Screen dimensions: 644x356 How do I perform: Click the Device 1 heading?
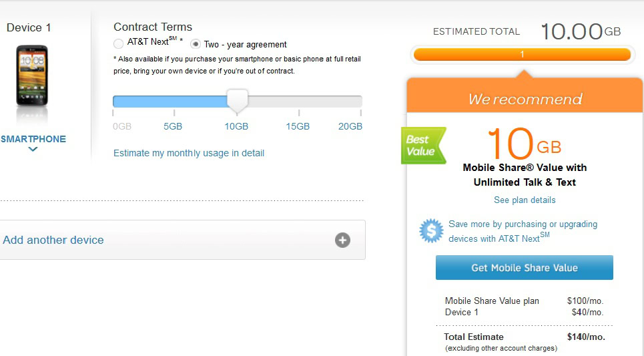click(29, 27)
